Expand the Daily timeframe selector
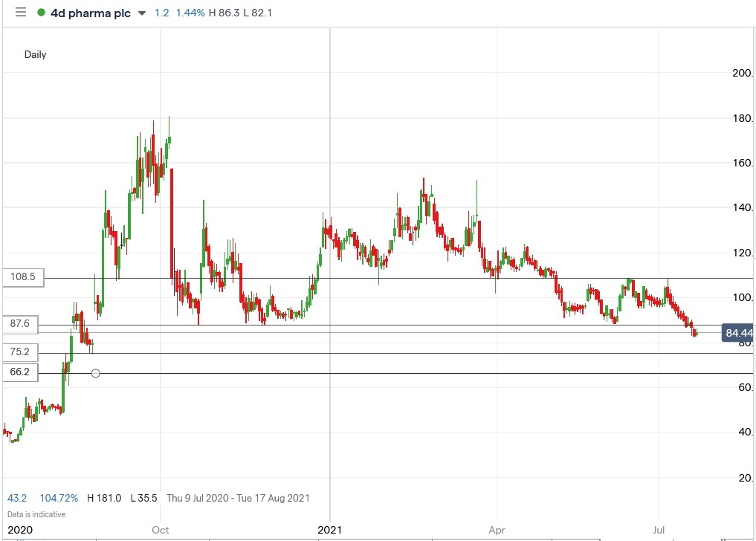Viewport: 756px width, 541px height. [x=34, y=54]
